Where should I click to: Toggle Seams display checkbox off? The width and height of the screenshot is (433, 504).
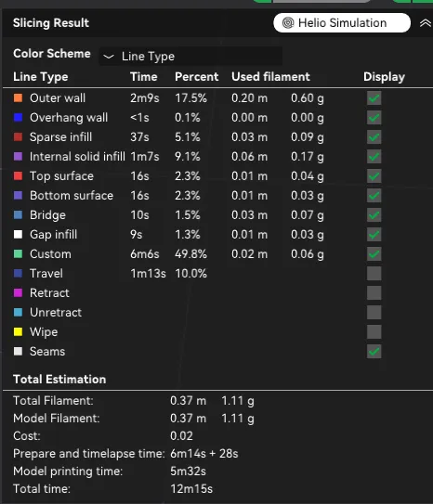tap(374, 352)
